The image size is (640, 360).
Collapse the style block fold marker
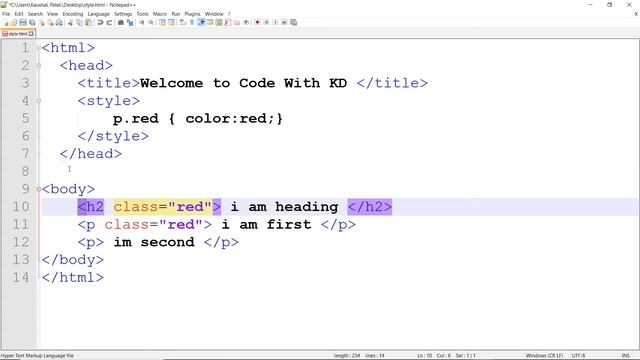[39, 101]
